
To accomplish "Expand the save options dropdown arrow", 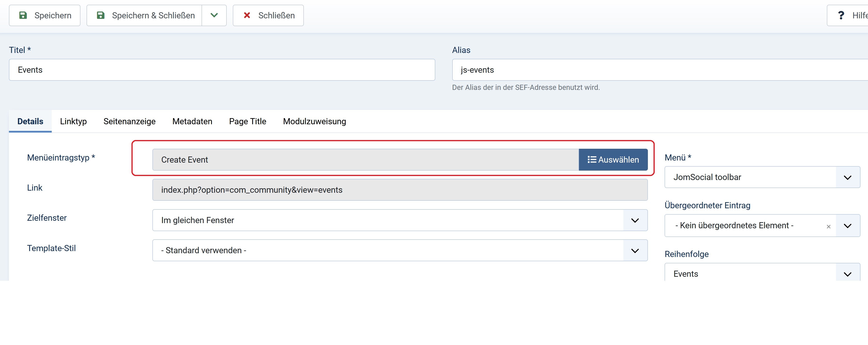I will [214, 16].
